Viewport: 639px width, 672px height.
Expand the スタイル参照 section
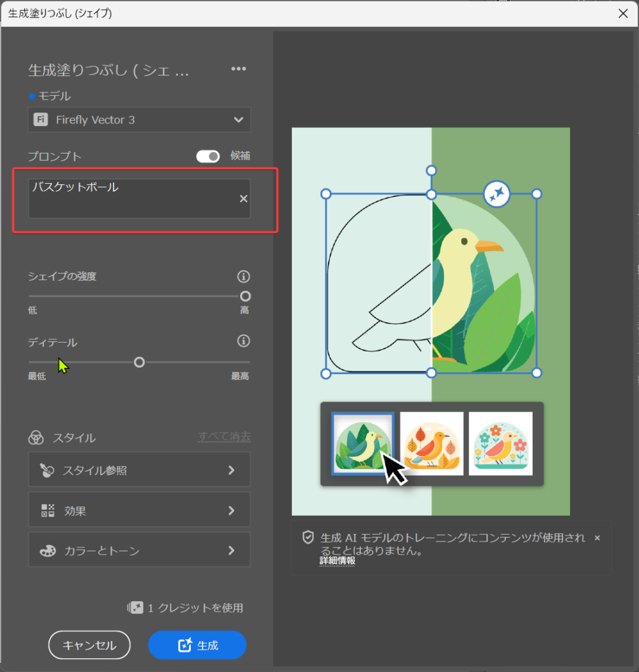coord(139,470)
